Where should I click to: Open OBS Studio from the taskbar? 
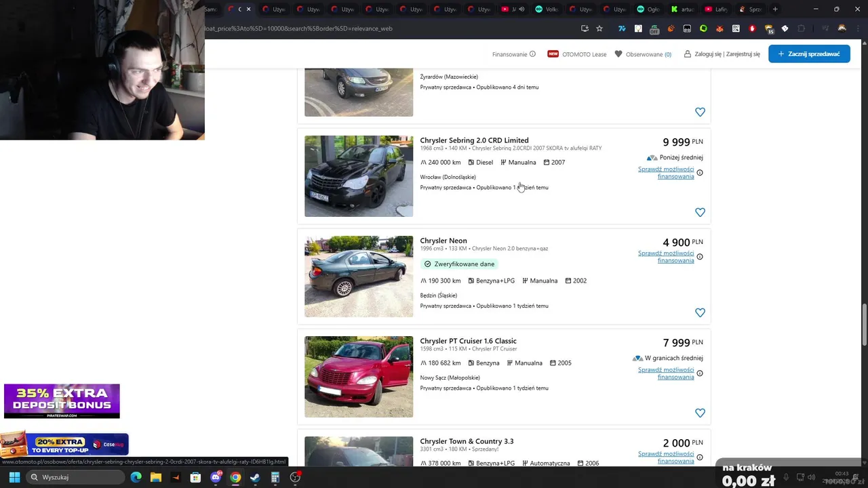click(295, 477)
